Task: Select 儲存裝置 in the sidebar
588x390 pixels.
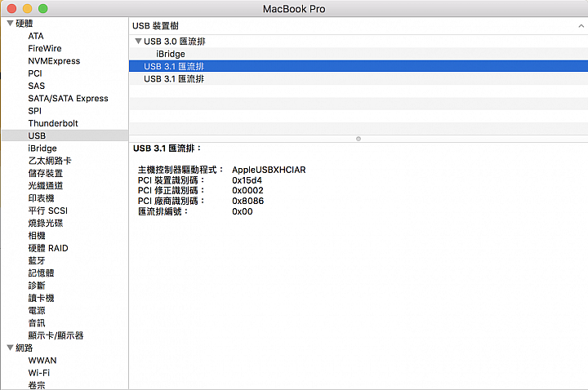Action: tap(46, 173)
